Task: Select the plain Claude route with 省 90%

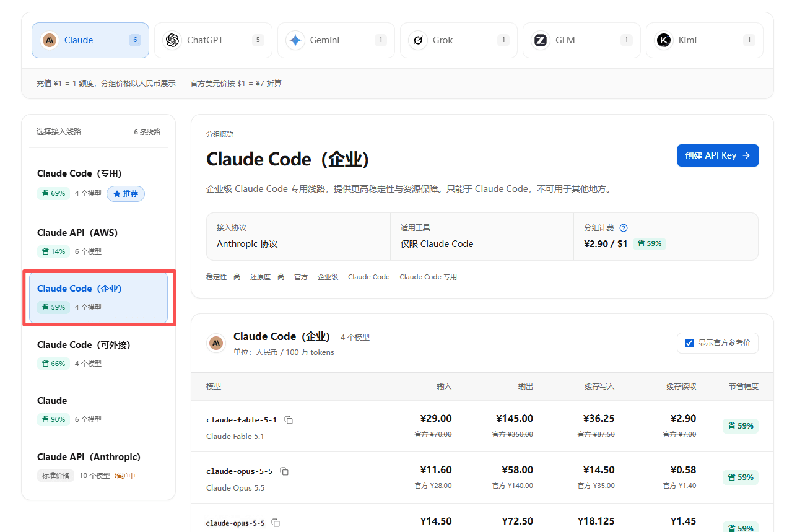Action: point(98,409)
